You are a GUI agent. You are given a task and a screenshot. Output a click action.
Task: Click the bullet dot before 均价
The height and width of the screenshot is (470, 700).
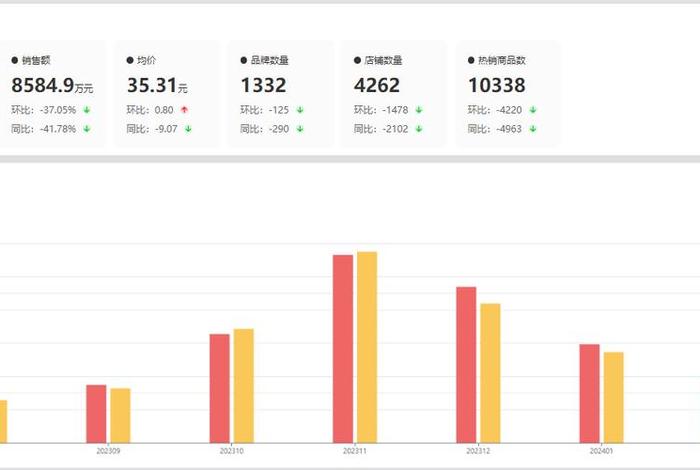pos(130,60)
